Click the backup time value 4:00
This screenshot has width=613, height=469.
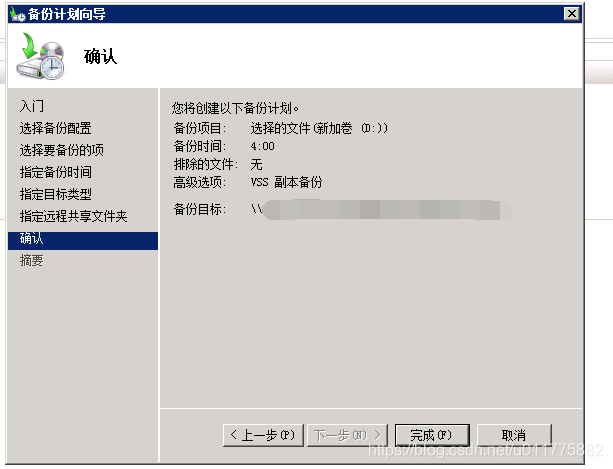(x=262, y=146)
